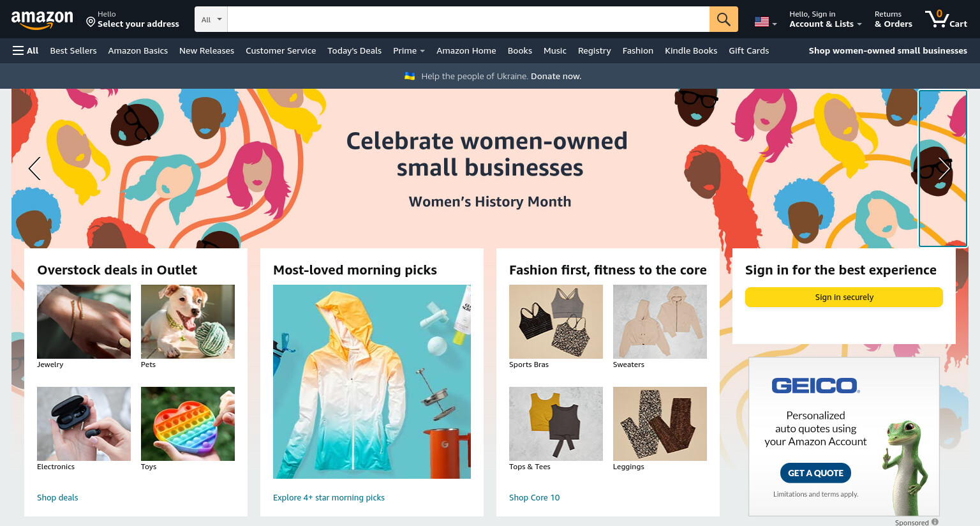
Task: Open the Pets puppy thumbnail
Action: (x=188, y=322)
